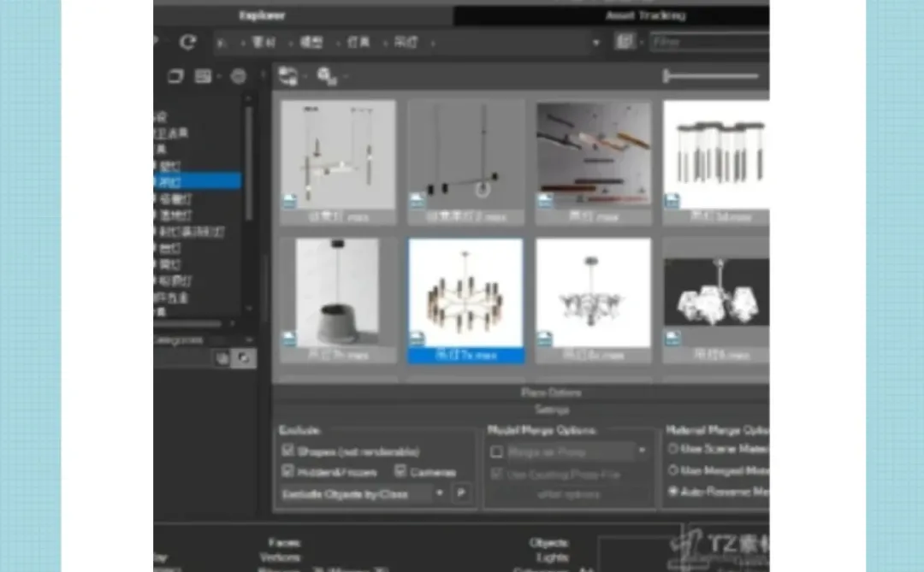Click the view mode icon left of Filter
This screenshot has width=924, height=572.
[625, 42]
